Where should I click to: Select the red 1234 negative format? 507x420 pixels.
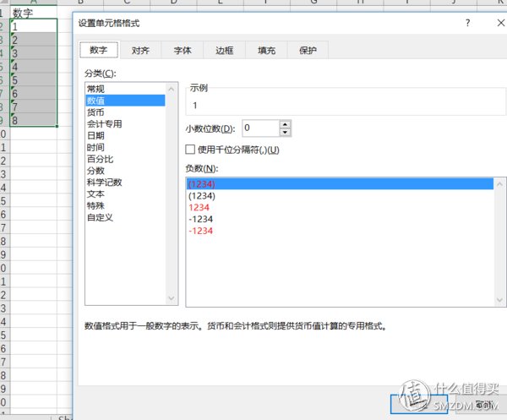(x=340, y=207)
